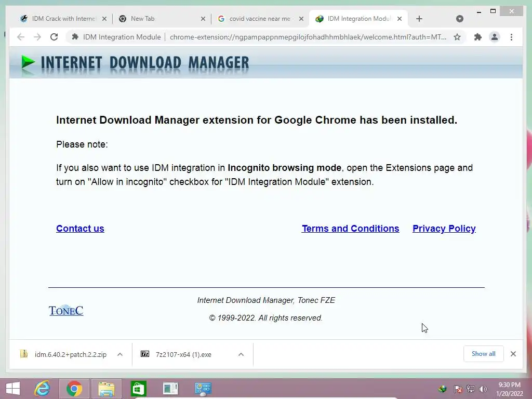This screenshot has width=532, height=399.
Task: Open the tab search dropdown arrow
Action: [x=460, y=19]
